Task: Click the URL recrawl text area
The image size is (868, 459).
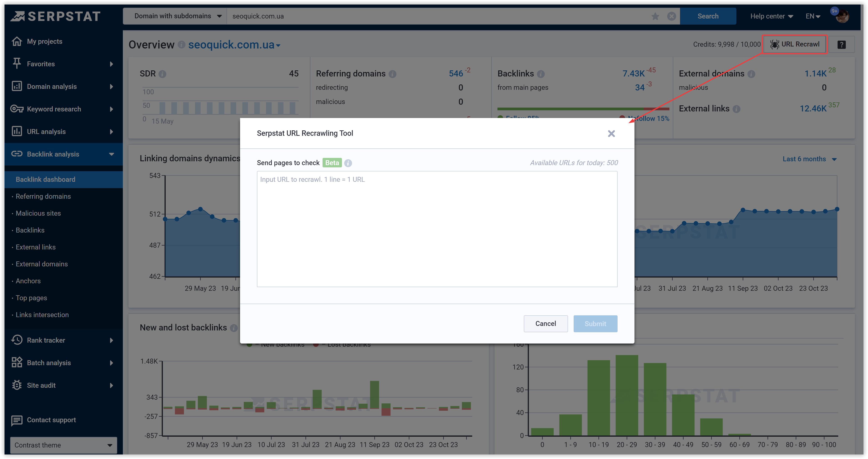Action: point(437,229)
